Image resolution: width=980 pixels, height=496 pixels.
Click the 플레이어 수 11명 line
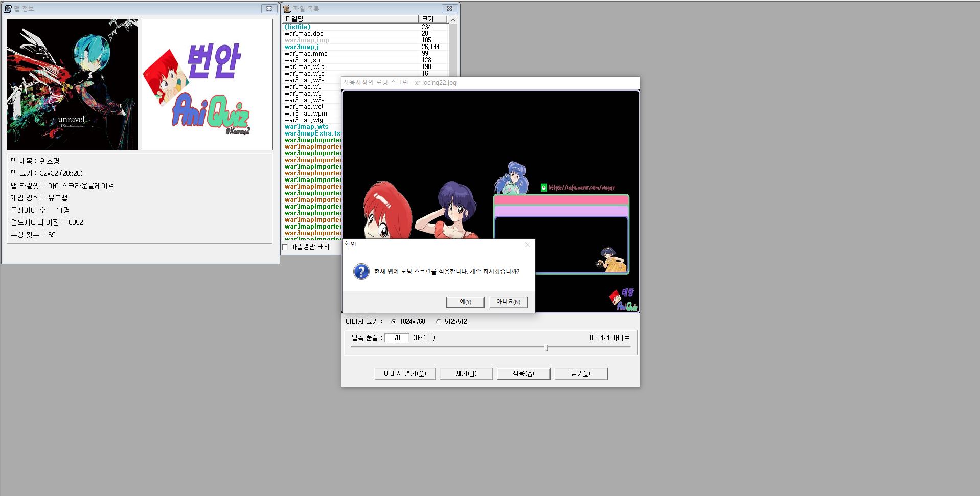(x=40, y=210)
